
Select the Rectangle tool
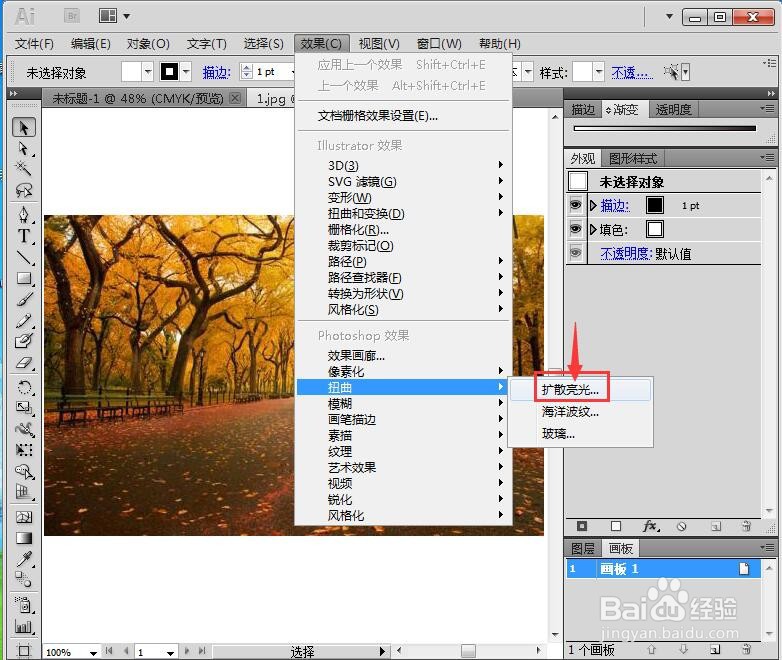tap(23, 278)
